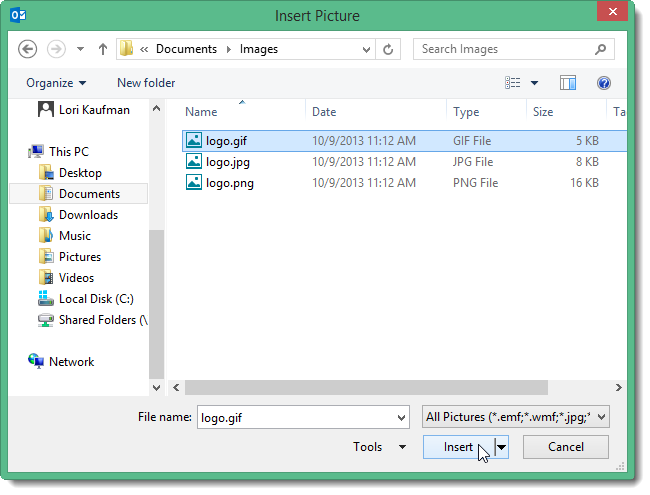Viewport: 650px width, 495px height.
Task: Sort files by Date column
Action: 324,112
